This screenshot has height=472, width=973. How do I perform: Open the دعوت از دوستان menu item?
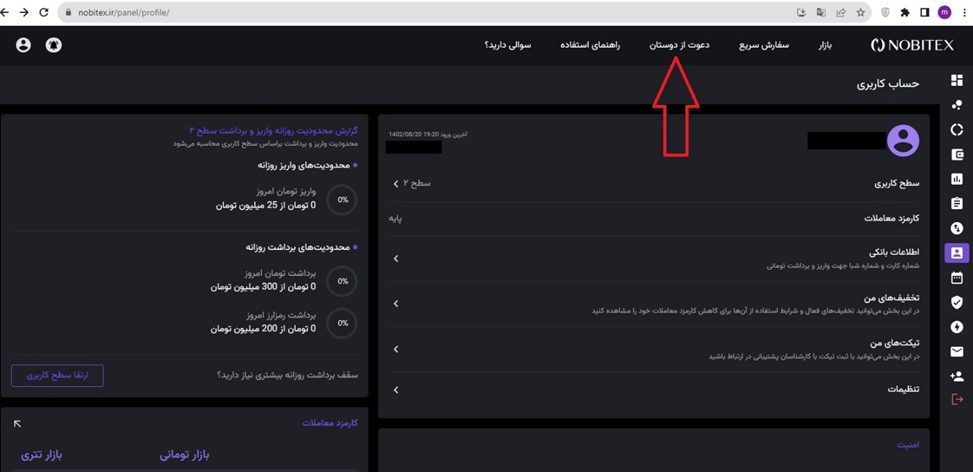point(679,46)
